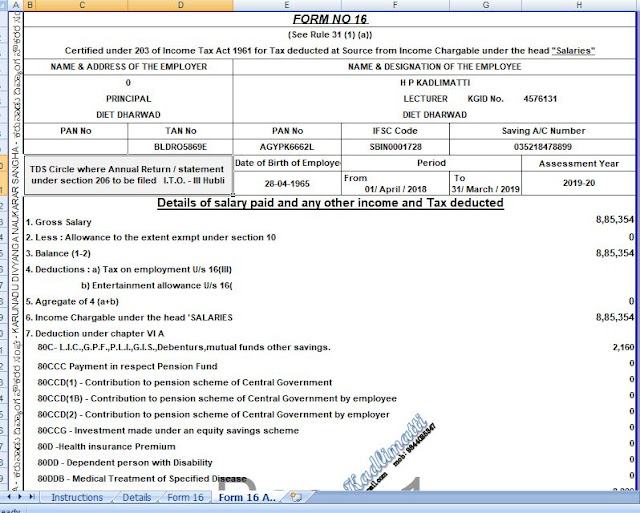Select the IFSC value SBIN0001728

[395, 147]
